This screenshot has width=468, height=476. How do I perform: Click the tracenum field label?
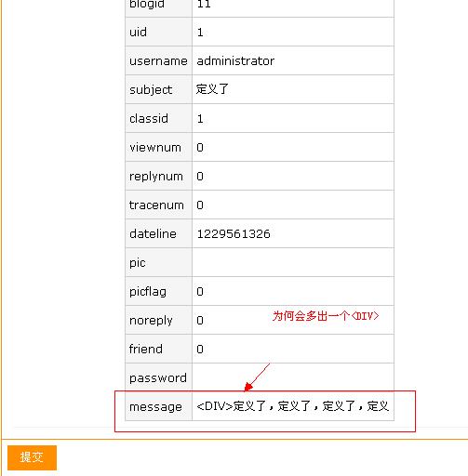[156, 205]
